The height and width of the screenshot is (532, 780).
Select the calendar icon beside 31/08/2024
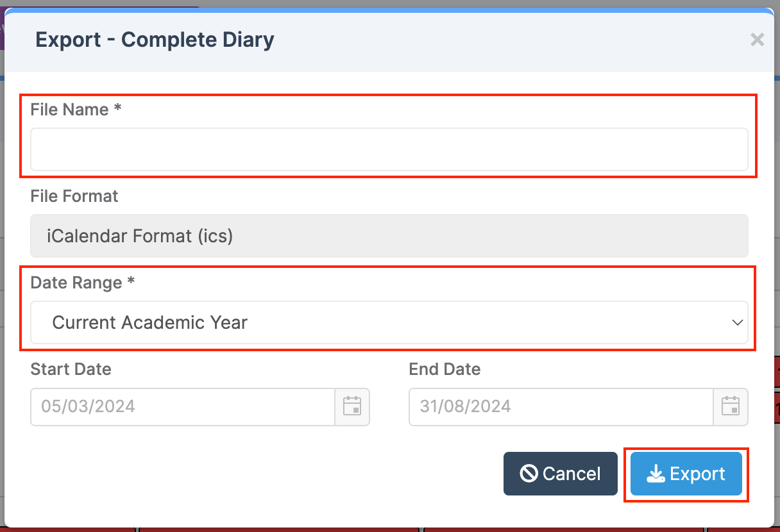pos(731,406)
